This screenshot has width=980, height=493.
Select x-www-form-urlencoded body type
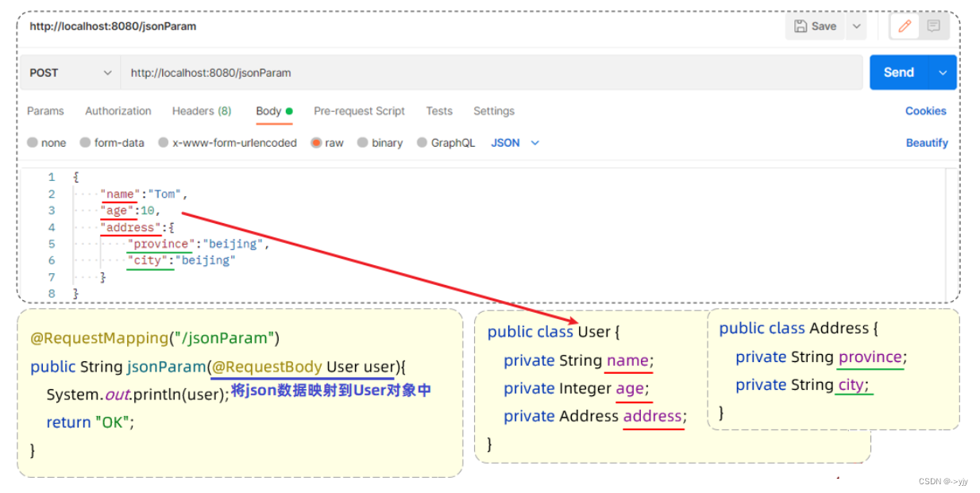(x=227, y=143)
